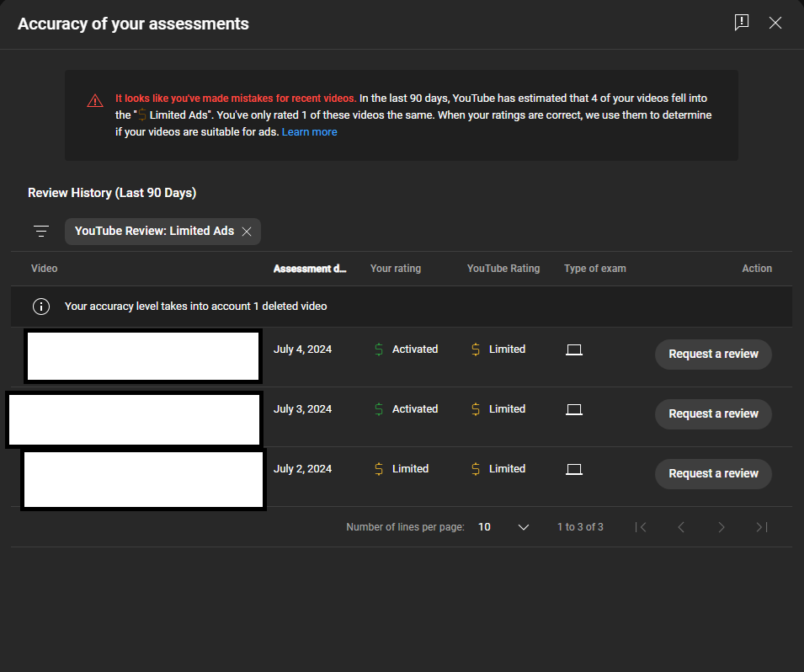The width and height of the screenshot is (804, 672).
Task: Remove the YouTube Review: Limited Ads filter
Action: click(x=247, y=232)
